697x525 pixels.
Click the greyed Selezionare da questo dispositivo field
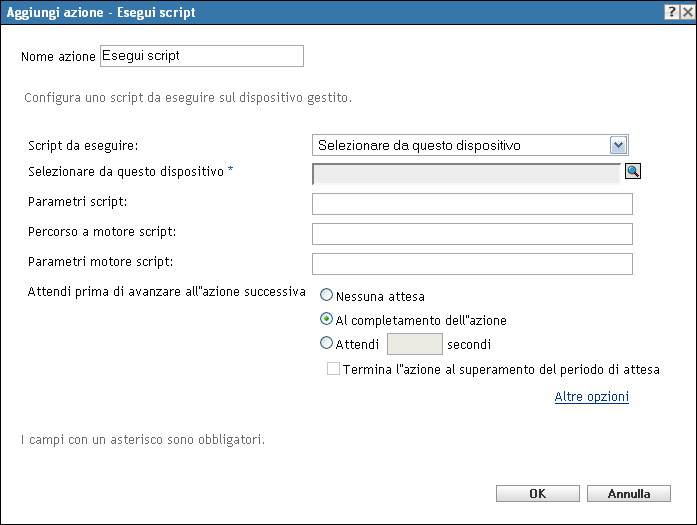(466, 174)
